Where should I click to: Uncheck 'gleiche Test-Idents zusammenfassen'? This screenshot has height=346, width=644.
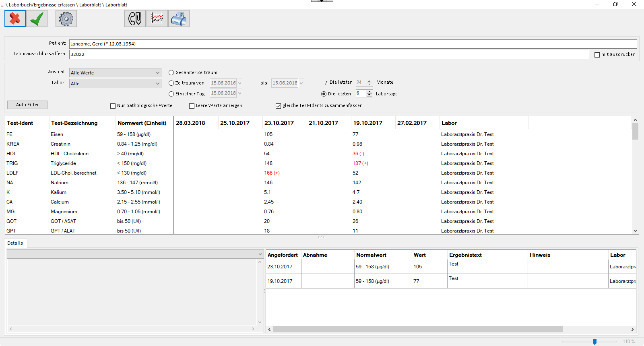click(x=278, y=106)
